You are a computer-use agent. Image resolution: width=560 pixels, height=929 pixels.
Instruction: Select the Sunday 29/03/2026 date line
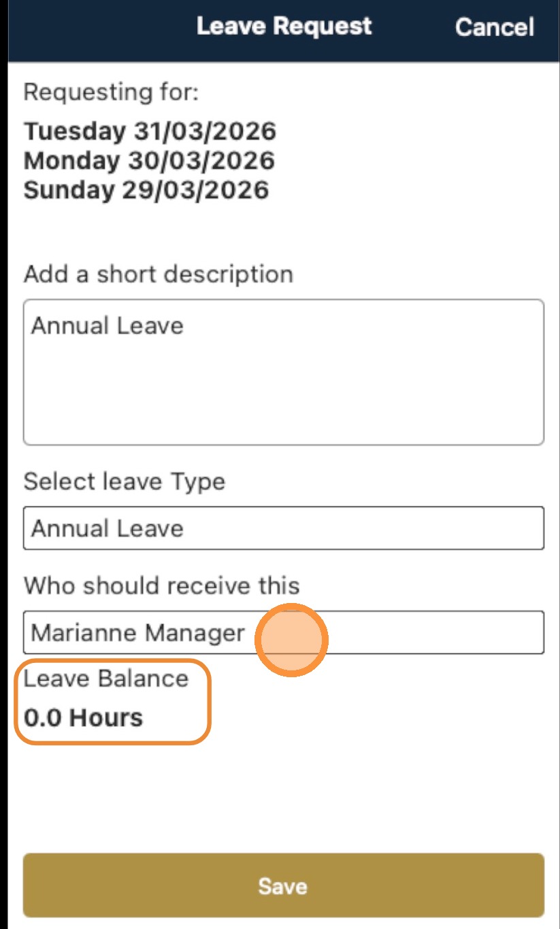pyautogui.click(x=146, y=190)
